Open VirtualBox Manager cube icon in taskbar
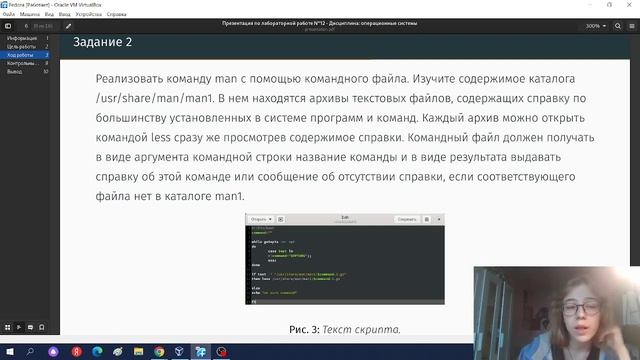640x360 pixels. pyautogui.click(x=179, y=351)
